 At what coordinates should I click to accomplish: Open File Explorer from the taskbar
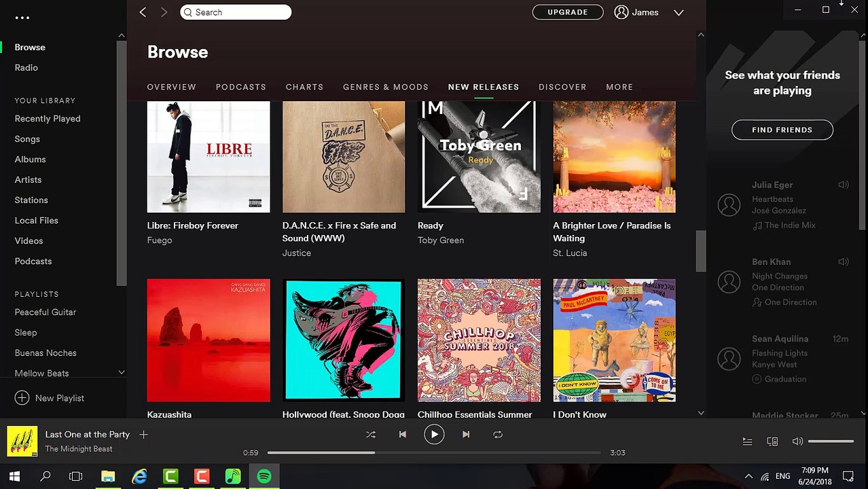click(108, 477)
